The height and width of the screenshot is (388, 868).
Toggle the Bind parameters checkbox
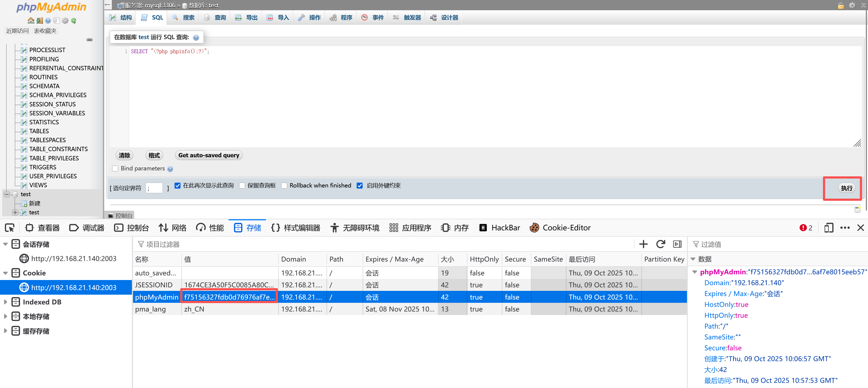115,168
